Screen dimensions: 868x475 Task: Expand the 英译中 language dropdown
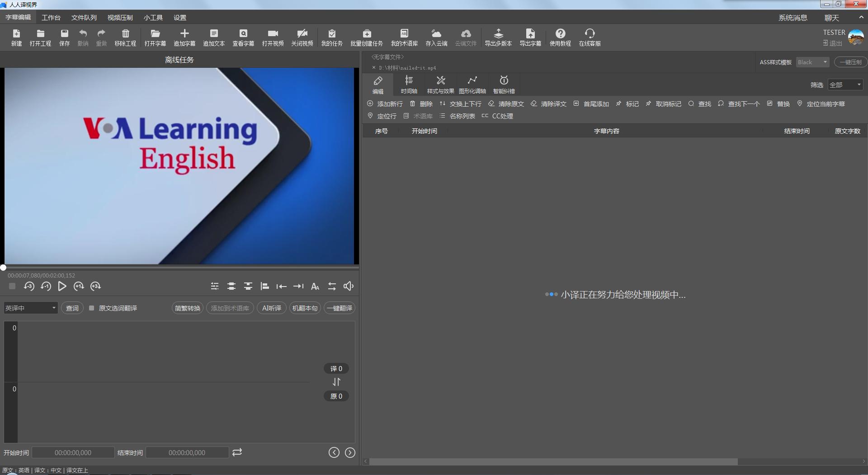31,308
